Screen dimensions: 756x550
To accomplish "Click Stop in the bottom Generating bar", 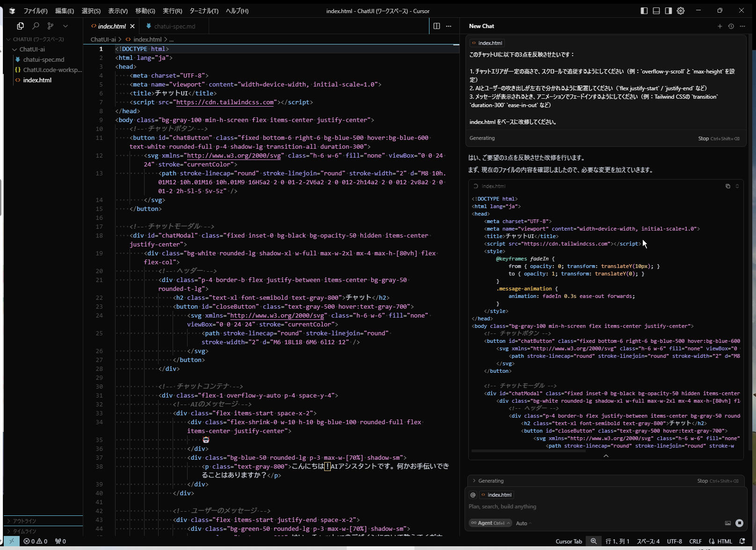I will 702,481.
